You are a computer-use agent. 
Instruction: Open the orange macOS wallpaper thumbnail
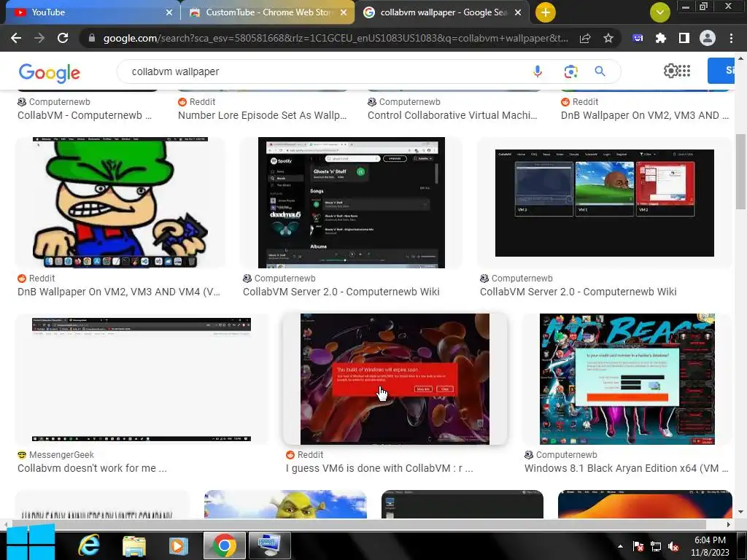click(x=645, y=505)
